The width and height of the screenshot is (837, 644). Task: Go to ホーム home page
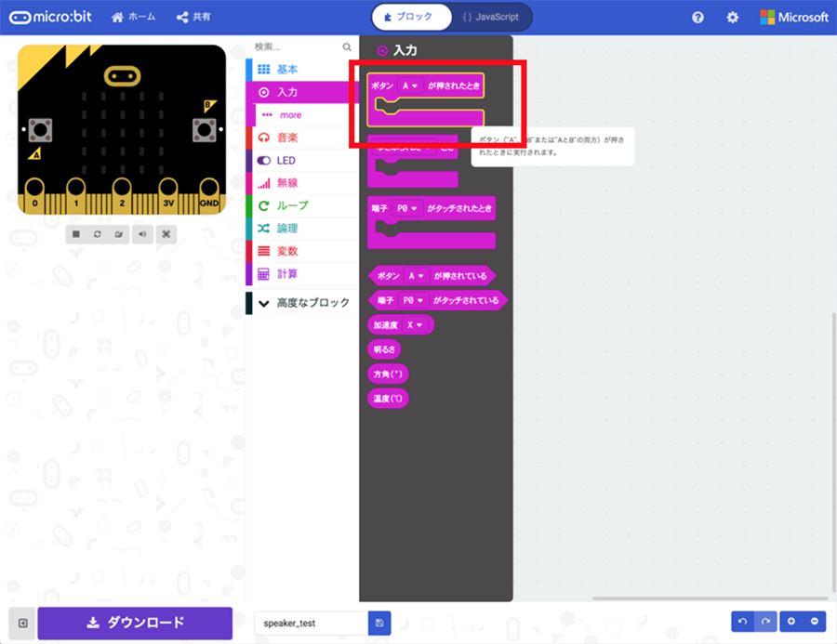click(x=133, y=17)
